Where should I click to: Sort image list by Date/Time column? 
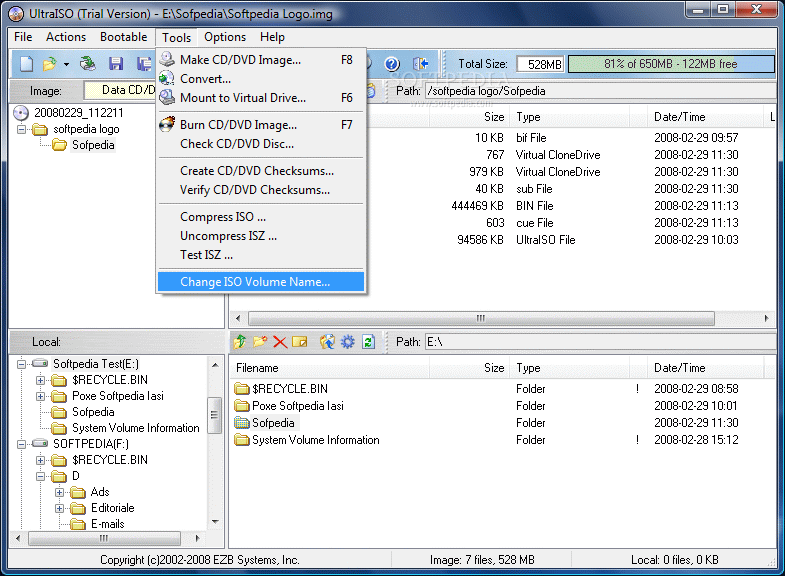click(705, 117)
